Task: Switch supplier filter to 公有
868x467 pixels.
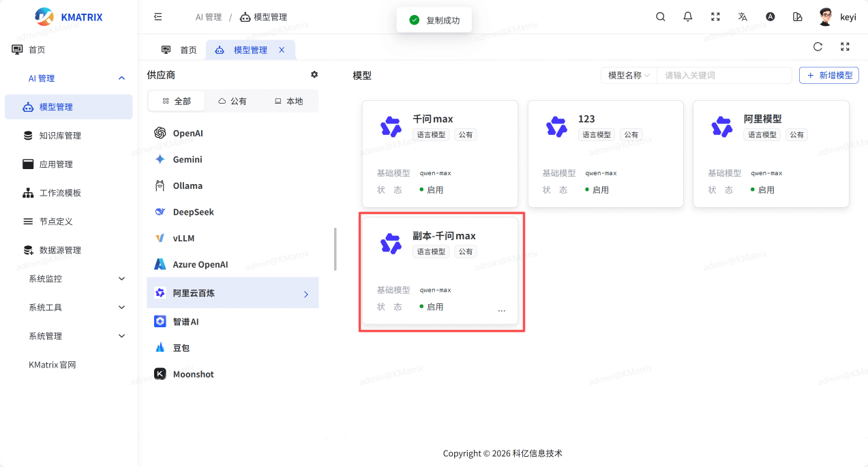Action: coord(233,101)
